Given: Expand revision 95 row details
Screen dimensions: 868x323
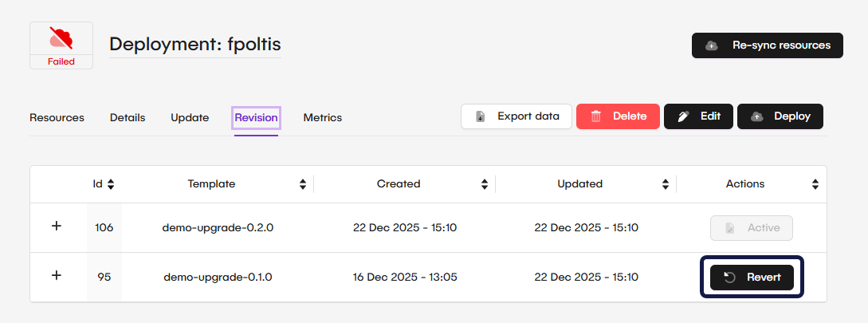Looking at the screenshot, I should pyautogui.click(x=57, y=276).
